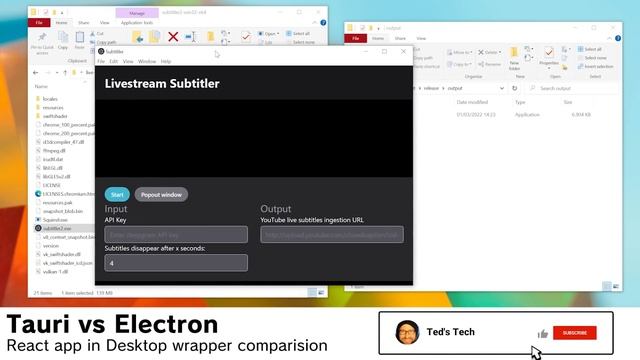
Task: Click New folder in output Explorer
Action: click(514, 58)
